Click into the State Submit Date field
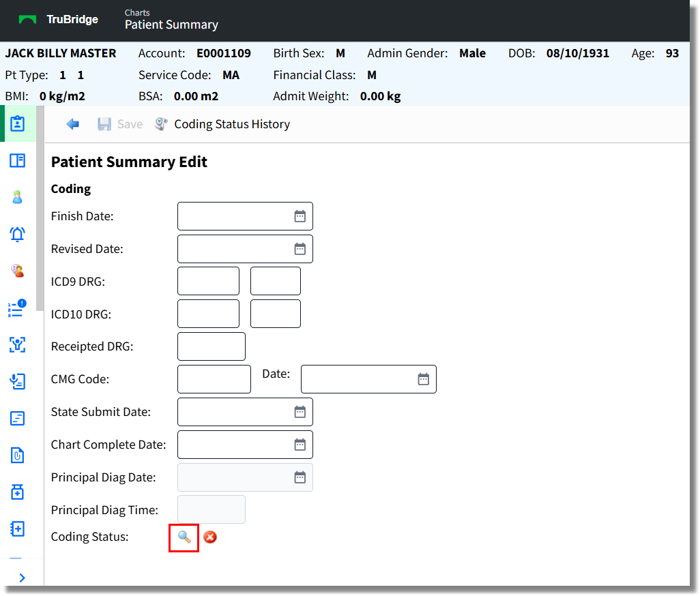The height and width of the screenshot is (596, 700). point(245,412)
